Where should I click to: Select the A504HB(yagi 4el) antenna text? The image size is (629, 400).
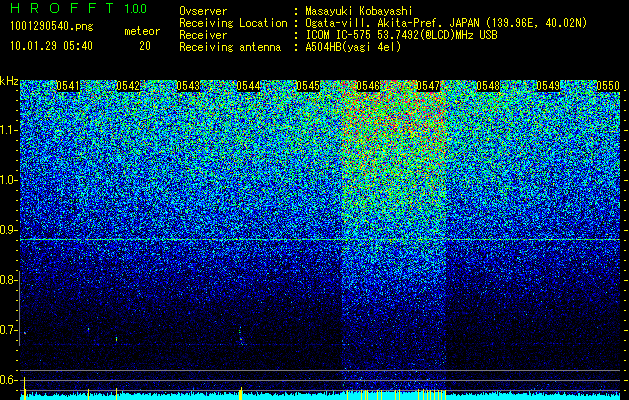353,47
